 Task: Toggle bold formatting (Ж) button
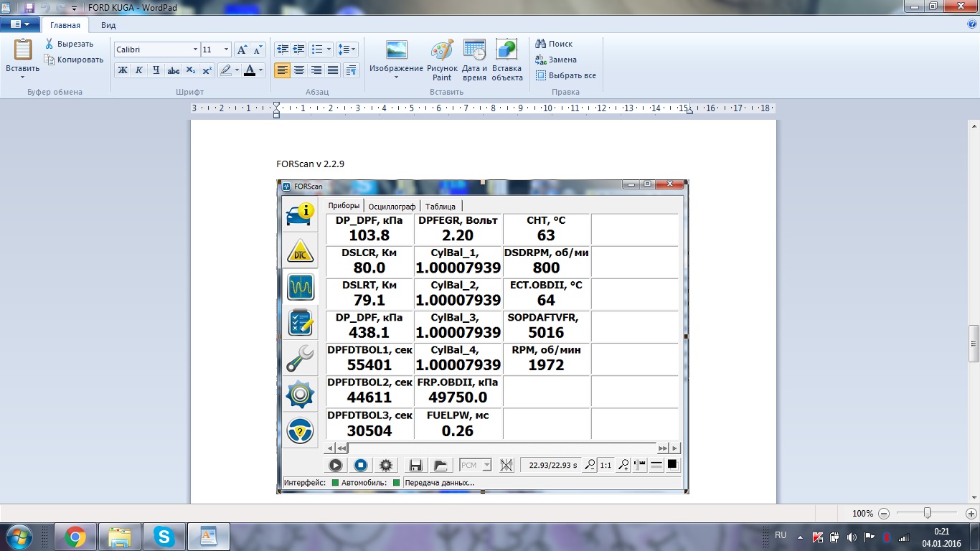tap(123, 70)
